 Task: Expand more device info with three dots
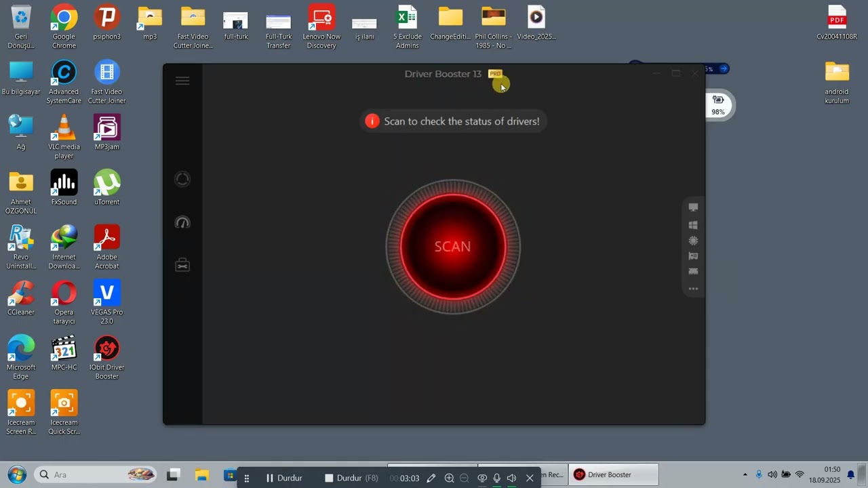(693, 289)
